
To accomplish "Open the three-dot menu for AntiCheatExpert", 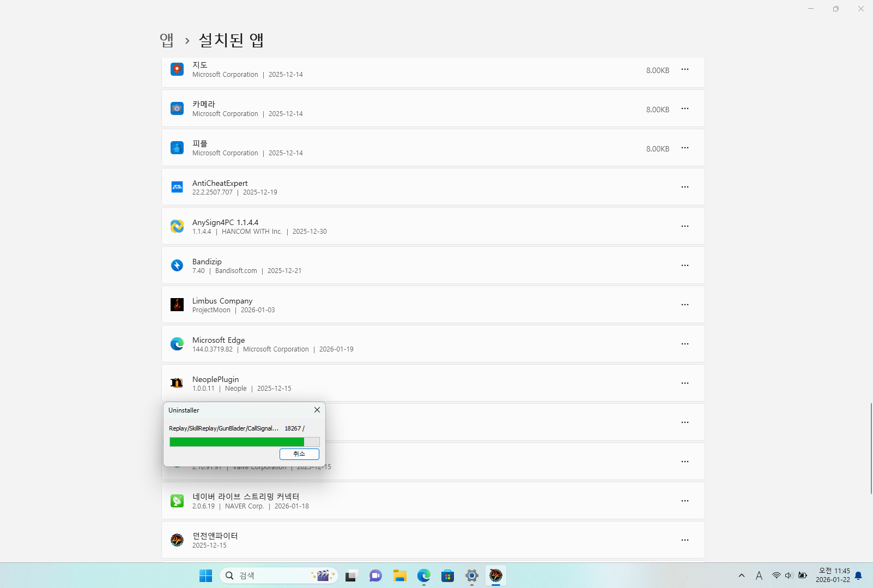I will click(685, 187).
